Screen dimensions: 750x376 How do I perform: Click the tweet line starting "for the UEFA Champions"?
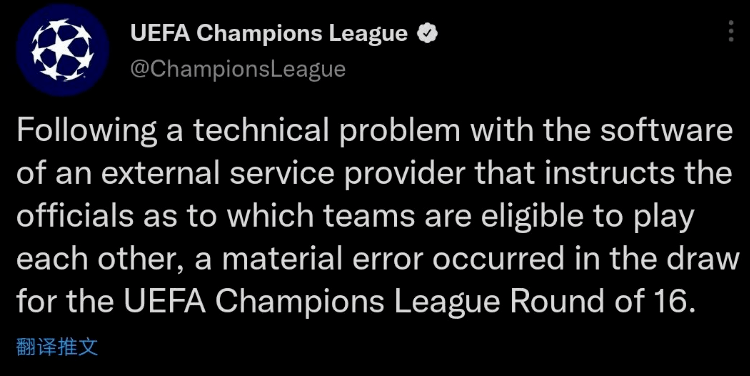tap(356, 302)
